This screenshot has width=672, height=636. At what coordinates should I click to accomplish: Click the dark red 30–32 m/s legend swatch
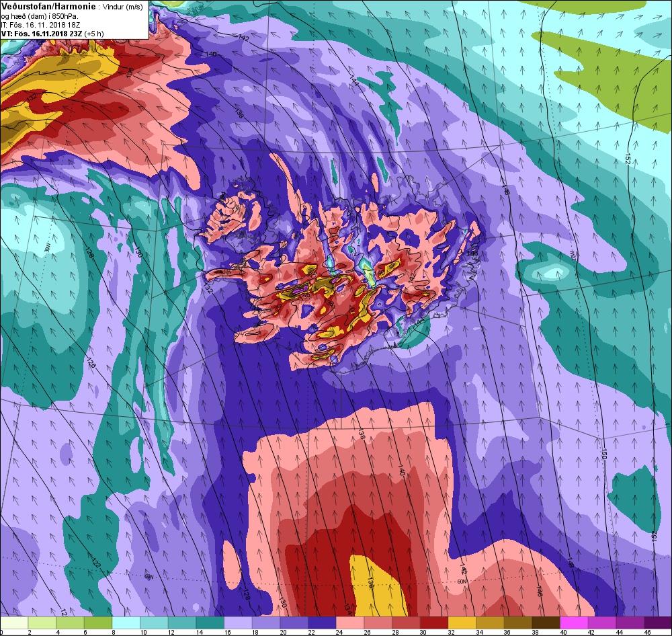pyautogui.click(x=433, y=623)
